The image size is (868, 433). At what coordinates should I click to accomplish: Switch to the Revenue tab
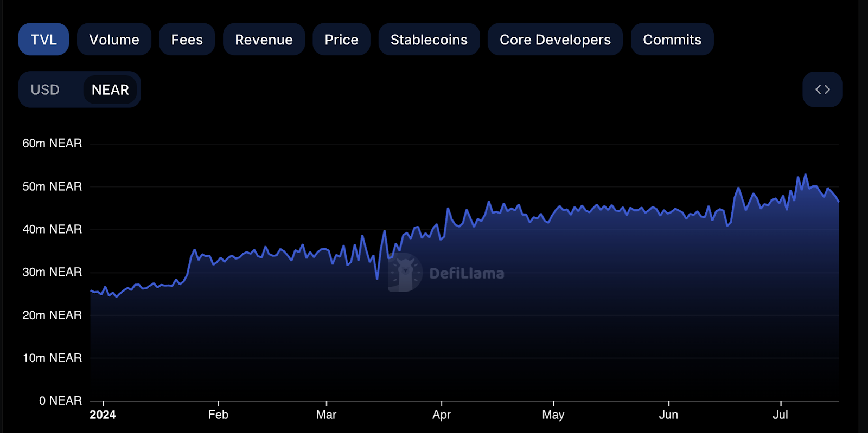[264, 40]
